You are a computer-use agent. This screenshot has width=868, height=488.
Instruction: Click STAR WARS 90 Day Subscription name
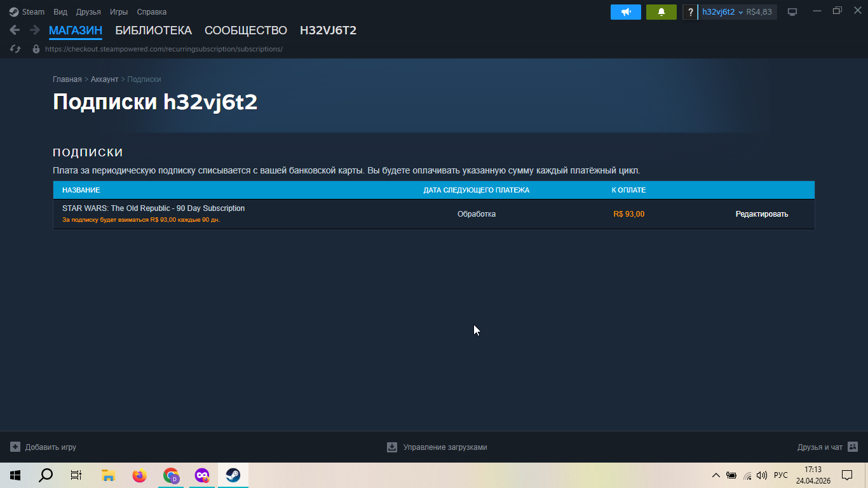(x=153, y=208)
